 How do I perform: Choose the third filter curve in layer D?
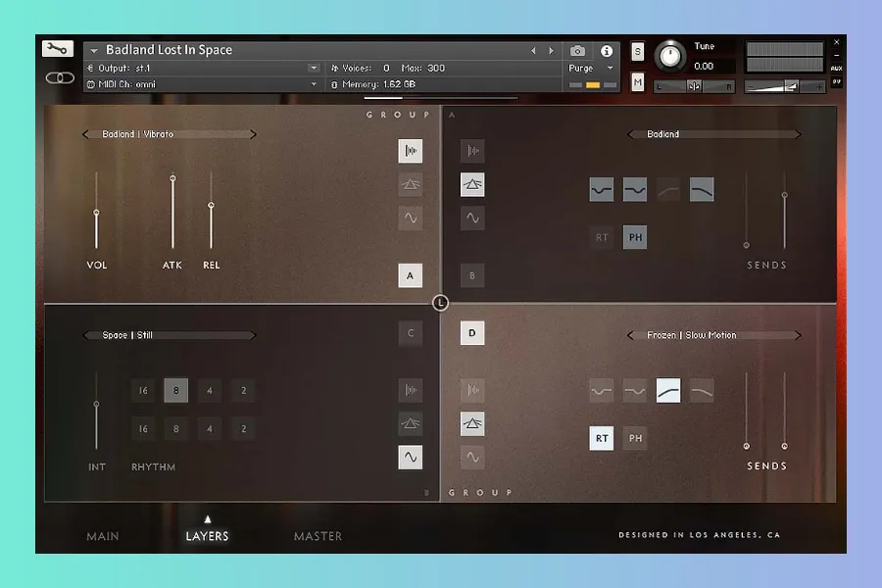668,391
